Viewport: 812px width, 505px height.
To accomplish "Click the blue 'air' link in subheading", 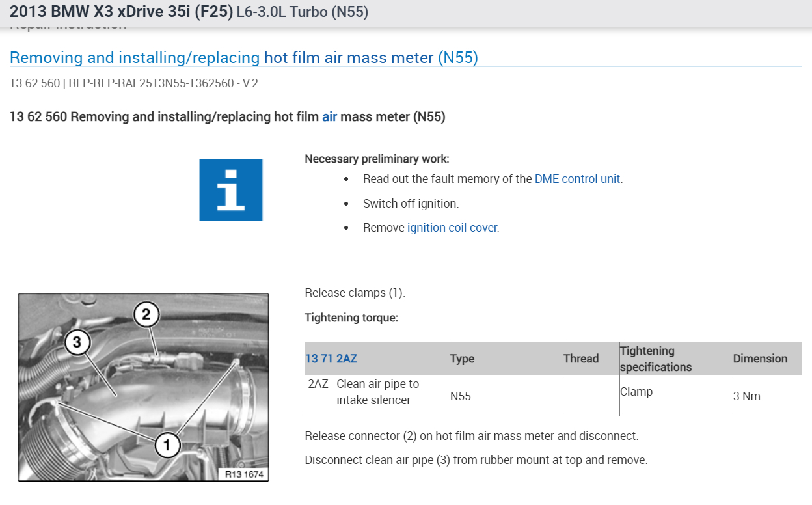I will point(329,117).
